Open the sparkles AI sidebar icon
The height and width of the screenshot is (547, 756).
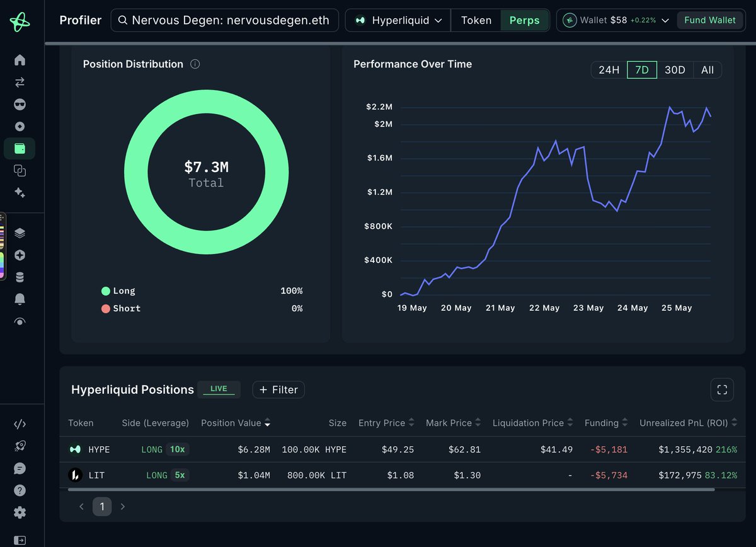[x=20, y=192]
